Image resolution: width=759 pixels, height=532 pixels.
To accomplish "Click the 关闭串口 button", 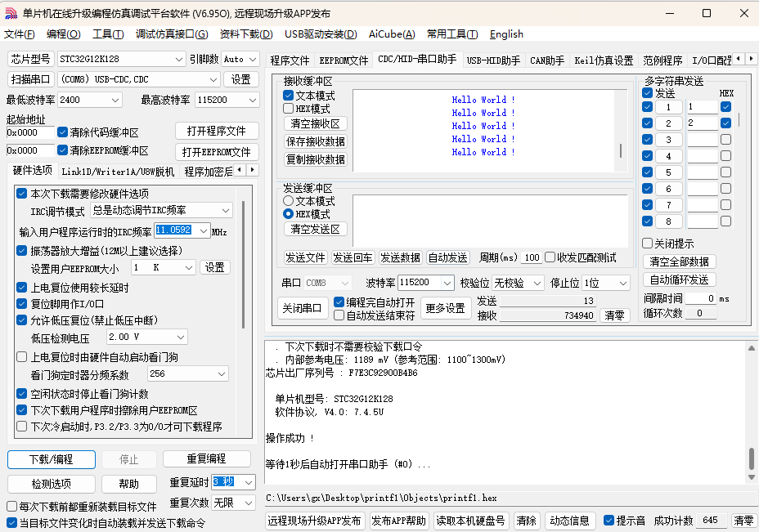I will pos(302,308).
